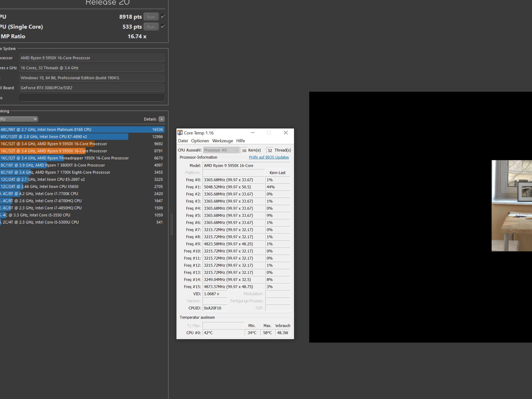Open the Datei menu in Core Temp
The width and height of the screenshot is (532, 399).
[x=183, y=141]
